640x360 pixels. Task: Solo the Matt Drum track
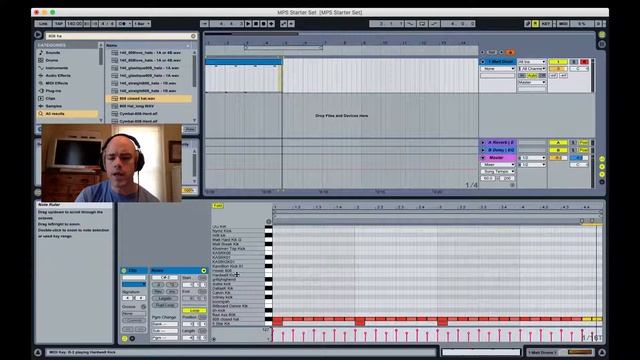573,62
